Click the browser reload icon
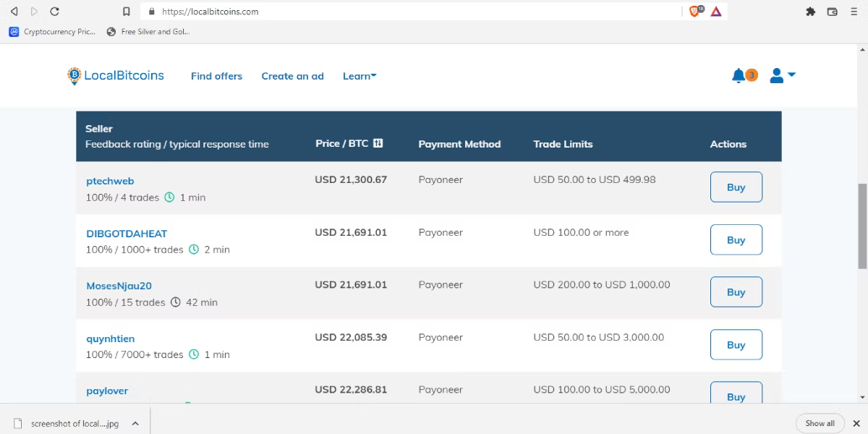The image size is (868, 434). [x=54, y=12]
